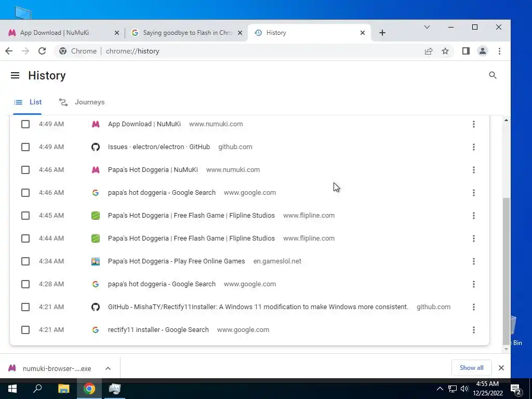The image size is (532, 399).
Task: Open more actions for 4:45 AM Flipline entry
Action: click(x=474, y=216)
